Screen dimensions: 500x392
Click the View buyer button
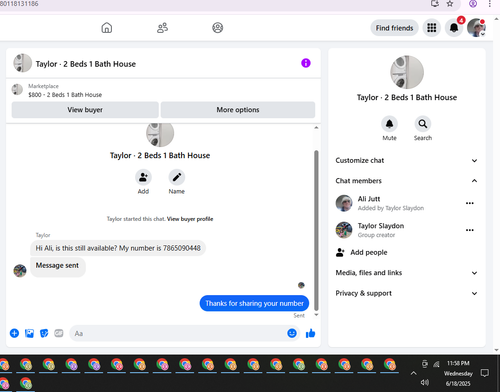pyautogui.click(x=85, y=110)
